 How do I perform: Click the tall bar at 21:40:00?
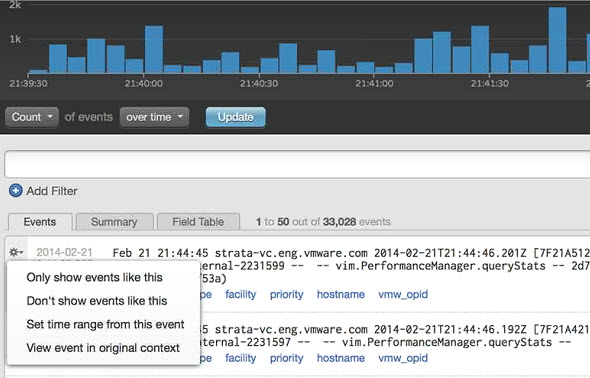point(154,49)
